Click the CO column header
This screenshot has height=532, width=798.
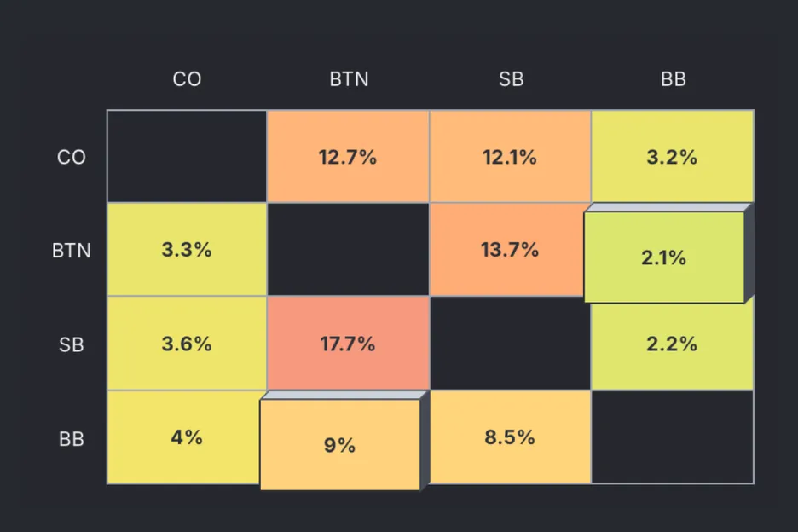[x=187, y=79]
